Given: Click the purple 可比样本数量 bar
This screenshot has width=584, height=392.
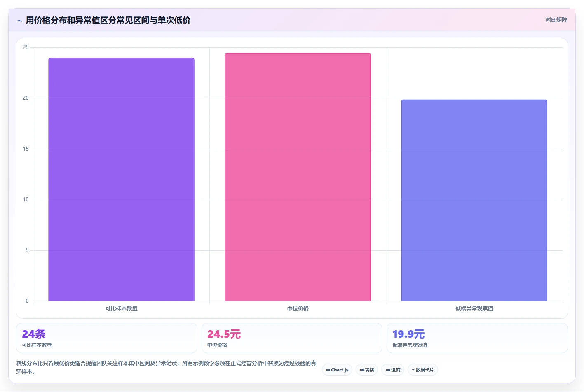Looking at the screenshot, I should tap(121, 180).
